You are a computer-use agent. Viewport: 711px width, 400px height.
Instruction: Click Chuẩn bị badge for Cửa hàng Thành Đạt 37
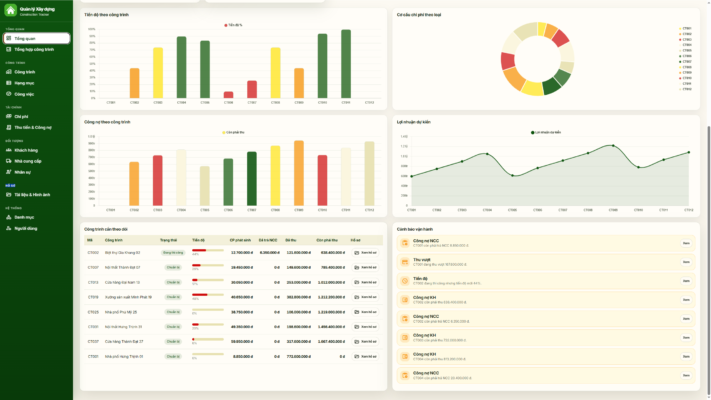point(173,341)
